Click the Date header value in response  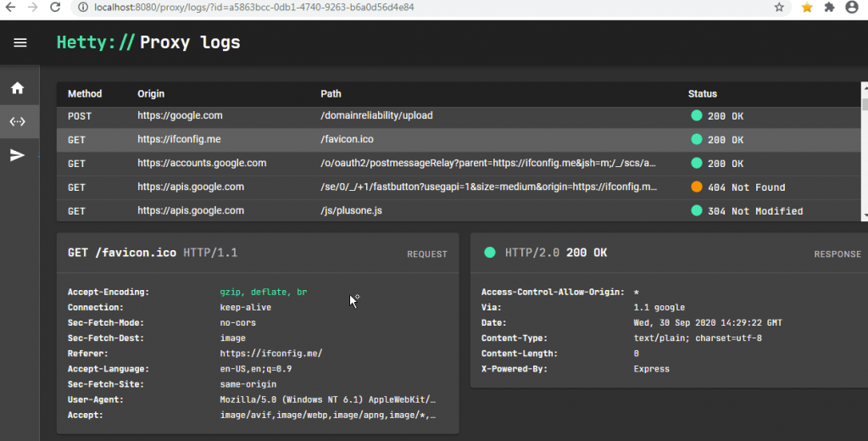(x=708, y=322)
